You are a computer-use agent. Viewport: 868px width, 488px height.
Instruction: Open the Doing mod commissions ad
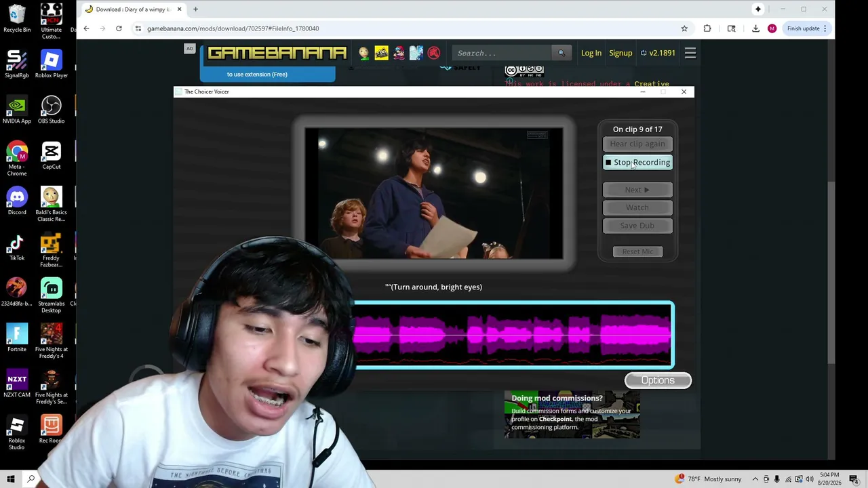[x=572, y=414]
